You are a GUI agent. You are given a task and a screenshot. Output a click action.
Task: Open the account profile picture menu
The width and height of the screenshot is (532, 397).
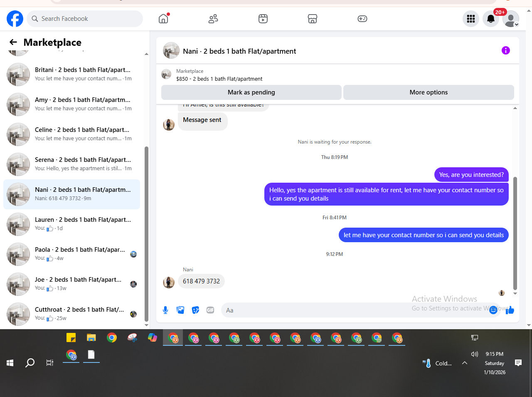pos(511,19)
